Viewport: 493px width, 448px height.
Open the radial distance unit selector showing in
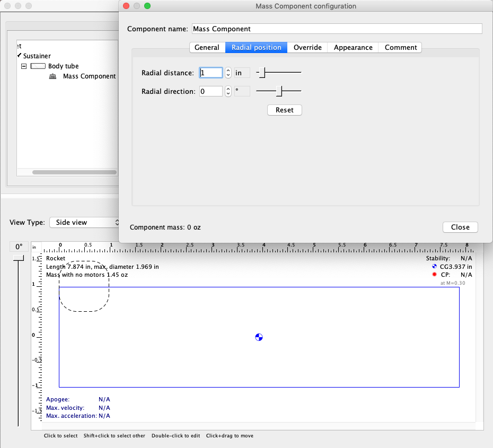(242, 73)
